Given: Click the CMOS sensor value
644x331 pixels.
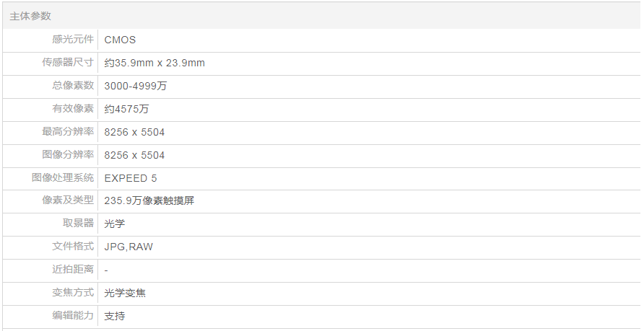Looking at the screenshot, I should (120, 40).
